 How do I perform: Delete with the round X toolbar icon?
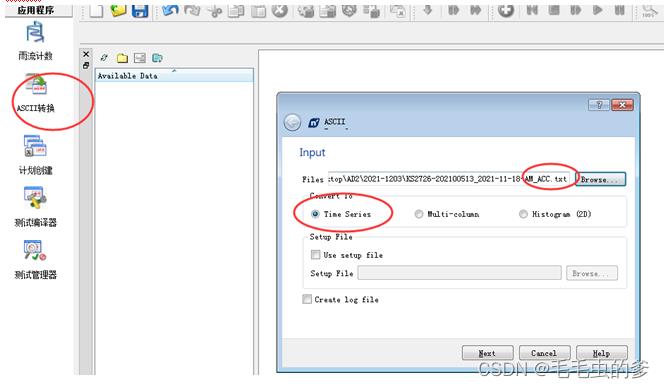point(279,11)
